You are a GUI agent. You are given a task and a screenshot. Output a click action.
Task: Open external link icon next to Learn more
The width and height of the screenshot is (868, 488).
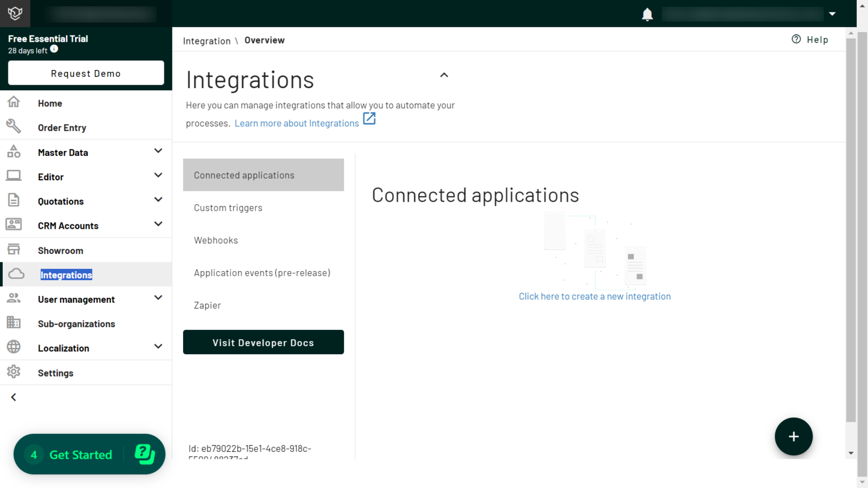coord(369,119)
